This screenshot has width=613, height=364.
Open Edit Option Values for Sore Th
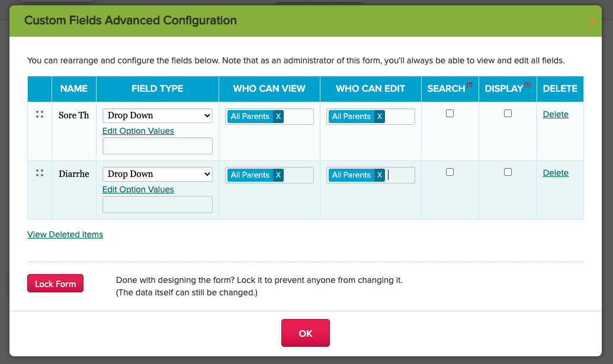tap(138, 131)
